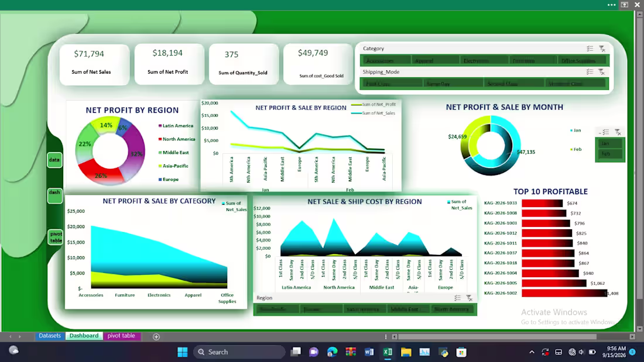Filter by Office Supplies in the Category slicer
This screenshot has height=362, width=644.
coord(583,61)
